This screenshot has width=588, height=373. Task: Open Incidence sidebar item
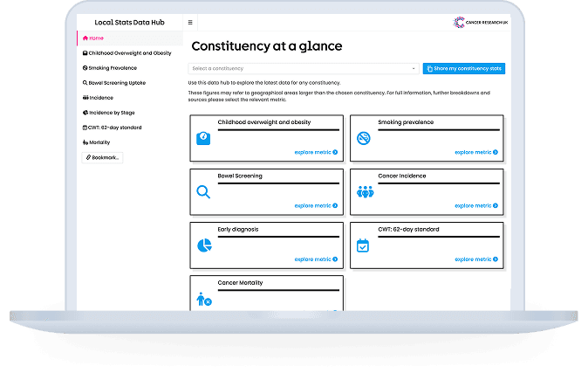pos(98,98)
